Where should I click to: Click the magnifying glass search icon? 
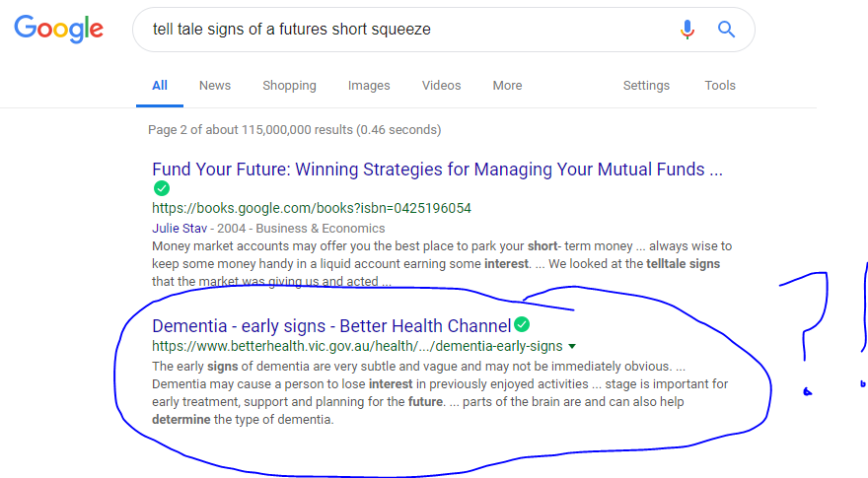[726, 29]
